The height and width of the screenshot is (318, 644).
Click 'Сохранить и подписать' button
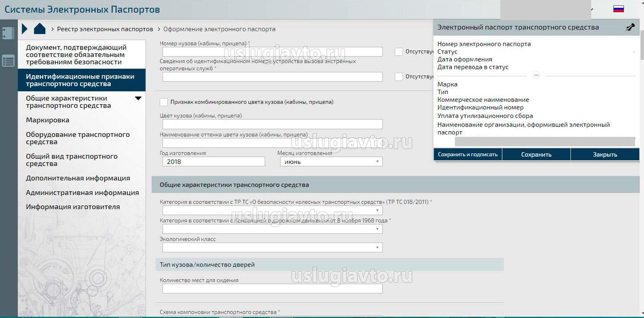tap(467, 154)
